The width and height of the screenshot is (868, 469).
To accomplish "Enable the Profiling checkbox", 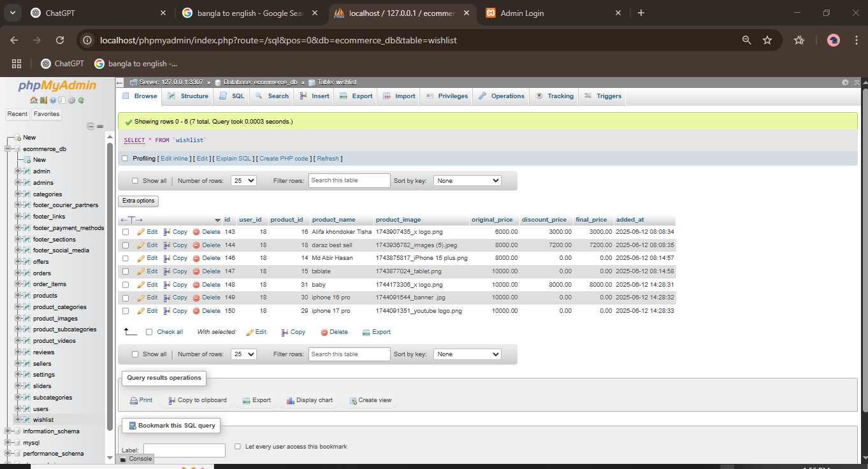I will point(126,159).
